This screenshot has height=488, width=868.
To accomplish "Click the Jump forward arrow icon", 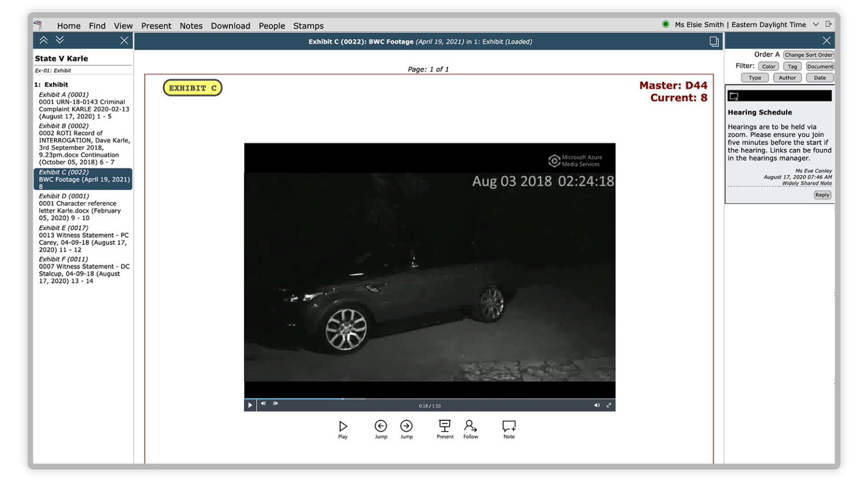I will pyautogui.click(x=406, y=426).
